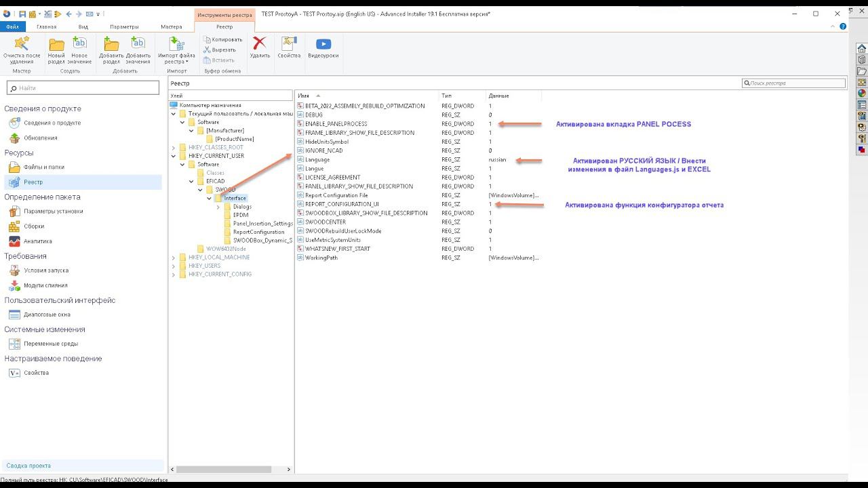Screen dimensions: 868x488
Task: Select the EPDM folder in the tree
Action: pyautogui.click(x=240, y=215)
